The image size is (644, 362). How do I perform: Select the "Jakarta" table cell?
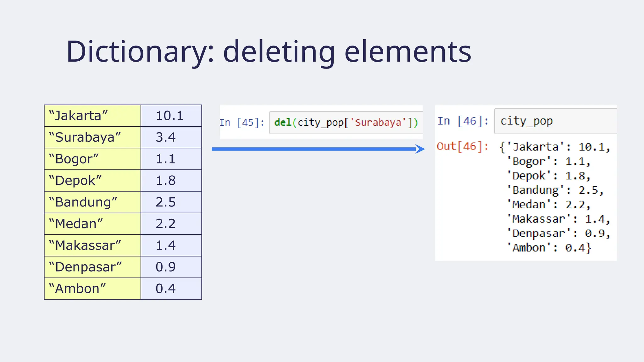click(x=92, y=116)
